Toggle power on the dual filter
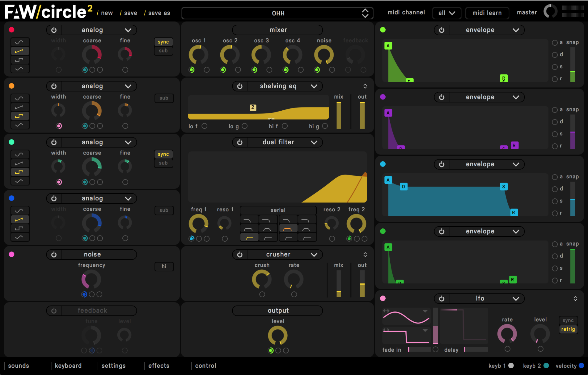Screen dimensions: 588x375 tap(240, 142)
